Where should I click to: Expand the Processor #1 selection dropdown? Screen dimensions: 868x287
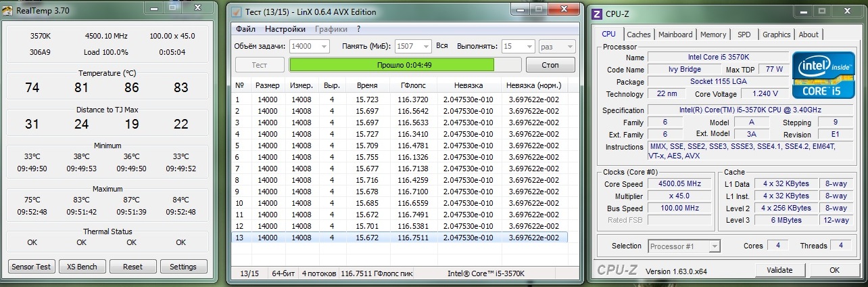(714, 246)
